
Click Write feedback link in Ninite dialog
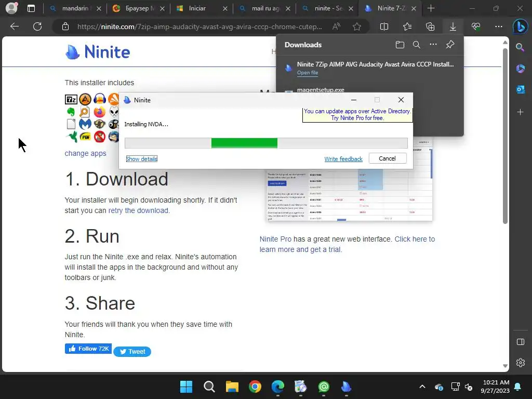343,159
